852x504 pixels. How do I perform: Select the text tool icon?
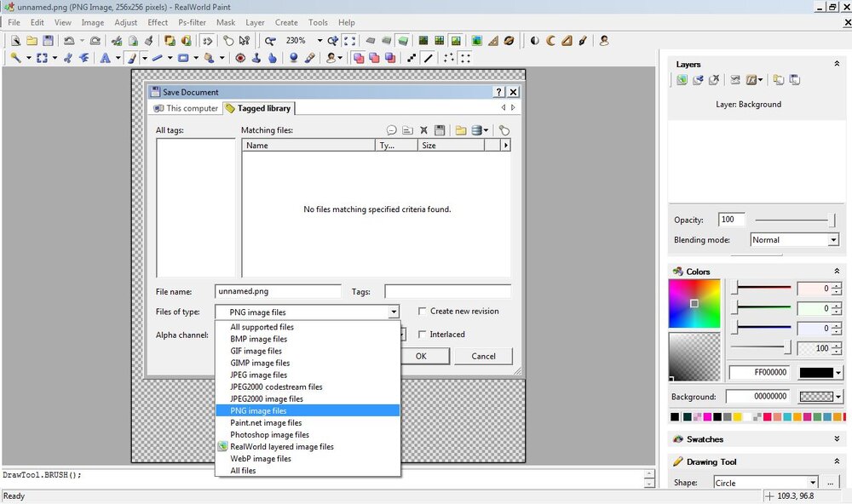click(105, 58)
